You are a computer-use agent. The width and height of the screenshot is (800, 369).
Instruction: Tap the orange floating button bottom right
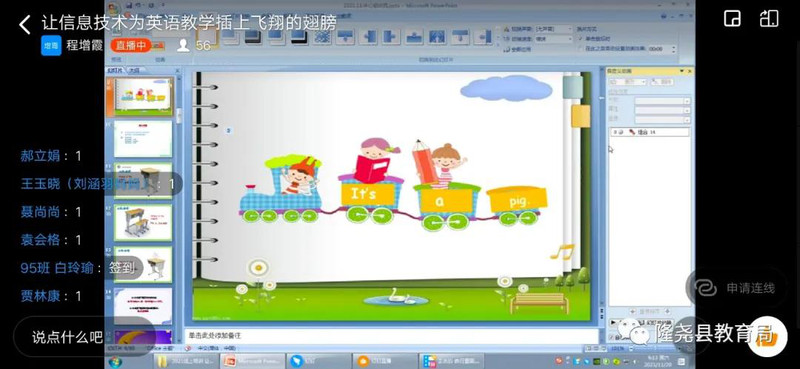[x=767, y=336]
